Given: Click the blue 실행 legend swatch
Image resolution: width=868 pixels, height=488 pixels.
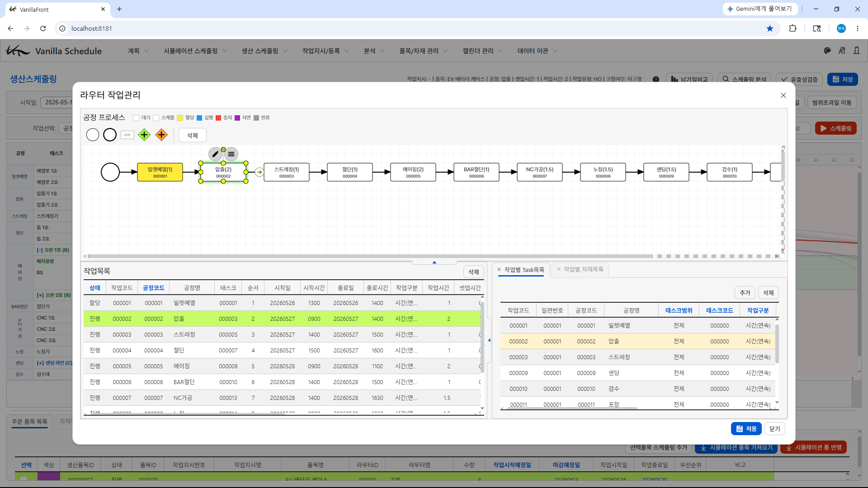Looking at the screenshot, I should (x=199, y=118).
